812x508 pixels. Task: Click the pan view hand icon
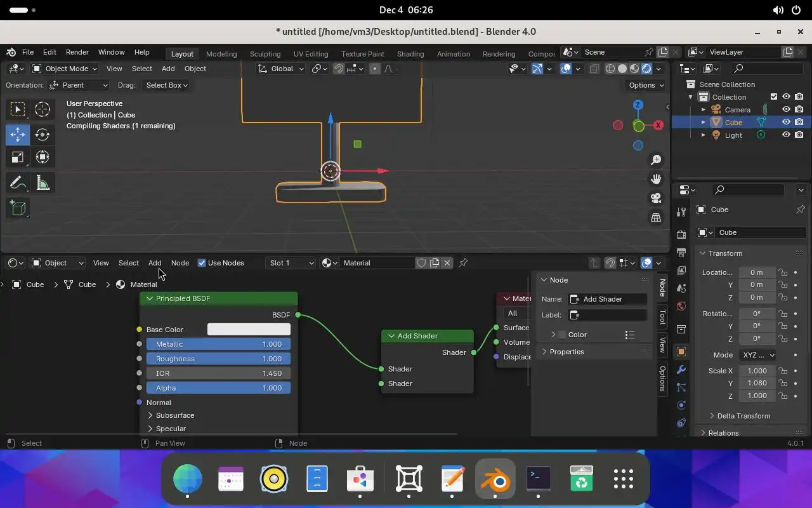(656, 179)
